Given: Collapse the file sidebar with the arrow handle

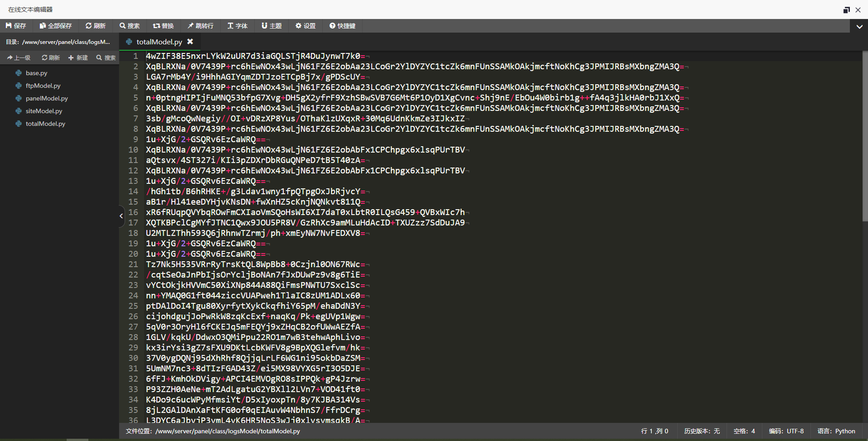Looking at the screenshot, I should click(x=121, y=216).
